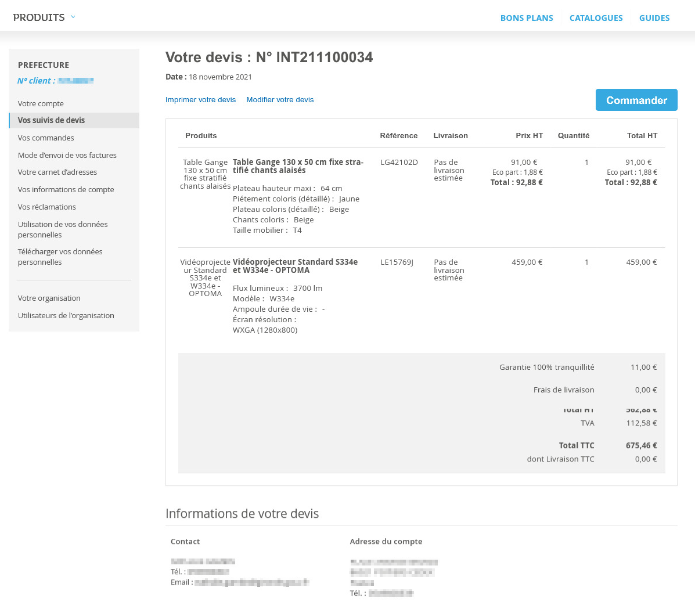Click the Total HT column header
The height and width of the screenshot is (616, 695).
pyautogui.click(x=642, y=136)
